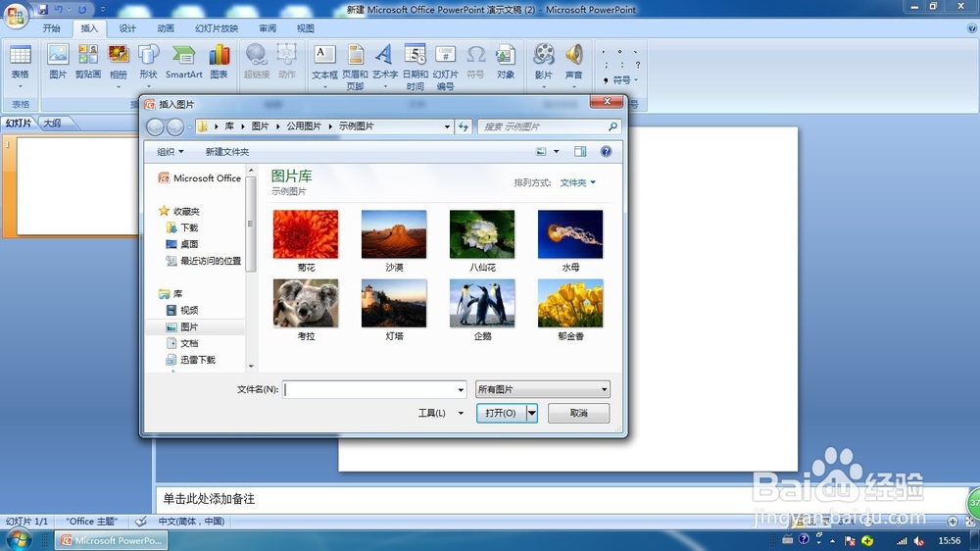Open the view options dropdown arrow
The width and height of the screenshot is (980, 551).
(x=557, y=151)
